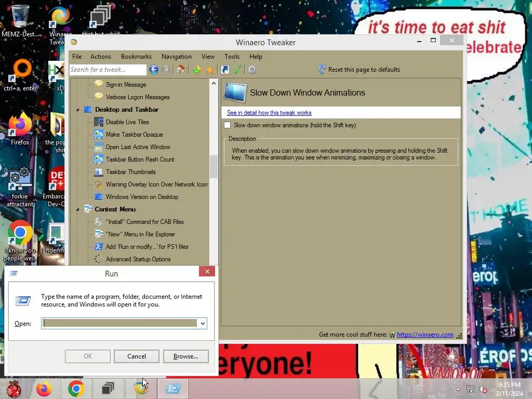
Task: Go to Home page via house icon
Action: [180, 70]
